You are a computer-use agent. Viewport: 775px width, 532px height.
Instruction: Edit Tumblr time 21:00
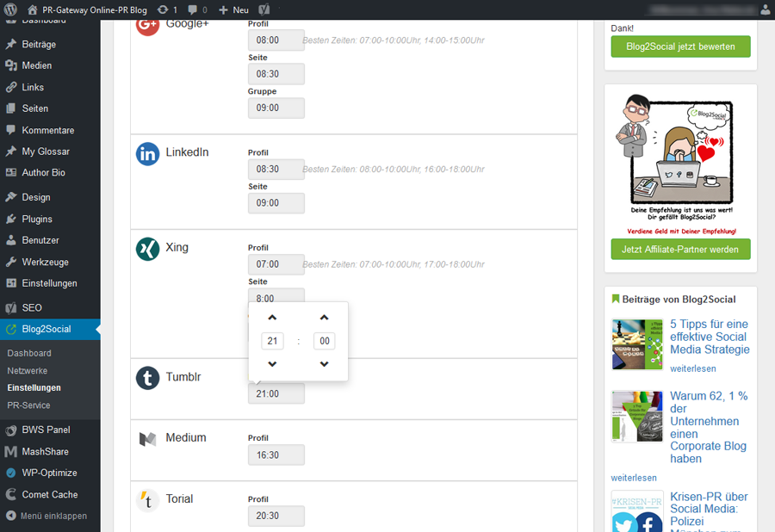276,393
